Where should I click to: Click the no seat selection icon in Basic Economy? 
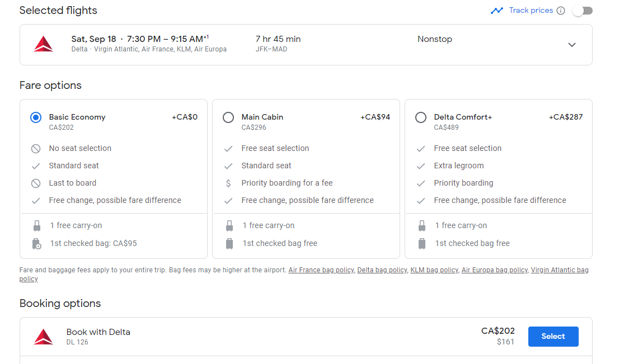36,149
